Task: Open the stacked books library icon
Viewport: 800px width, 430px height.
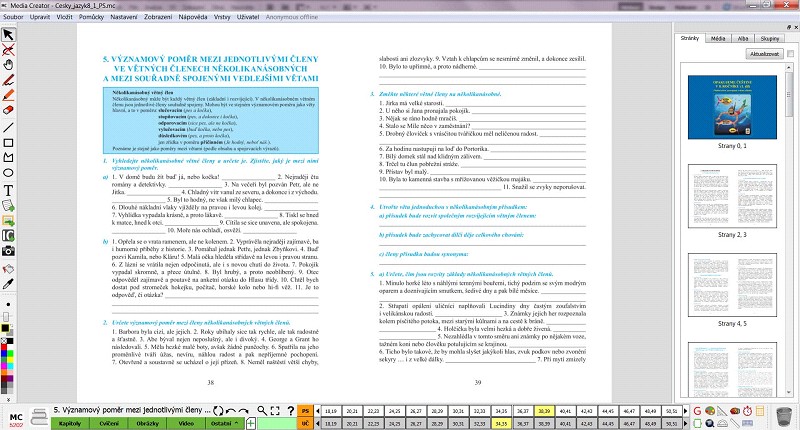Action: 39,417
